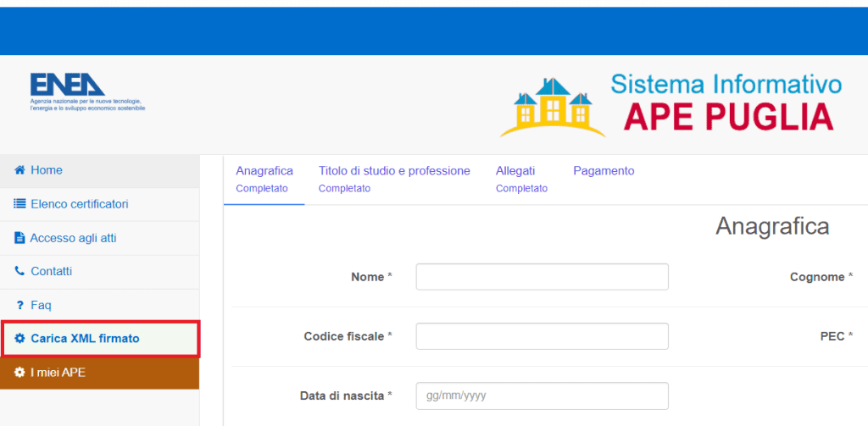868x426 pixels.
Task: Click the list icon beside Elenco certificatori
Action: click(20, 204)
